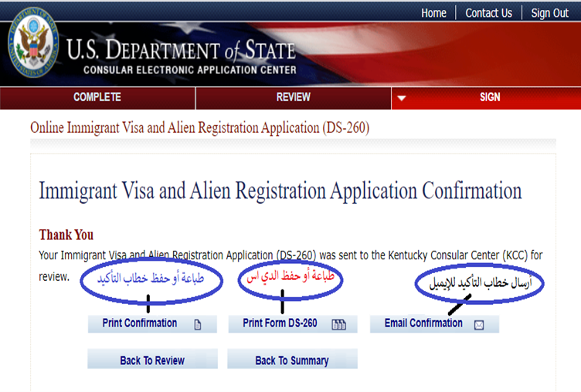The width and height of the screenshot is (581, 392).
Task: Go to the Home link
Action: (x=433, y=13)
